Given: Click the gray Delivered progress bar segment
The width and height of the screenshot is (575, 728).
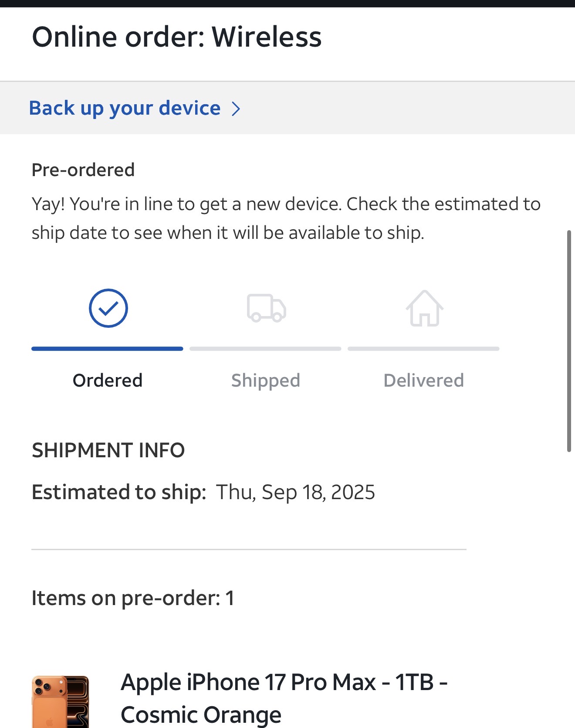Looking at the screenshot, I should (423, 349).
